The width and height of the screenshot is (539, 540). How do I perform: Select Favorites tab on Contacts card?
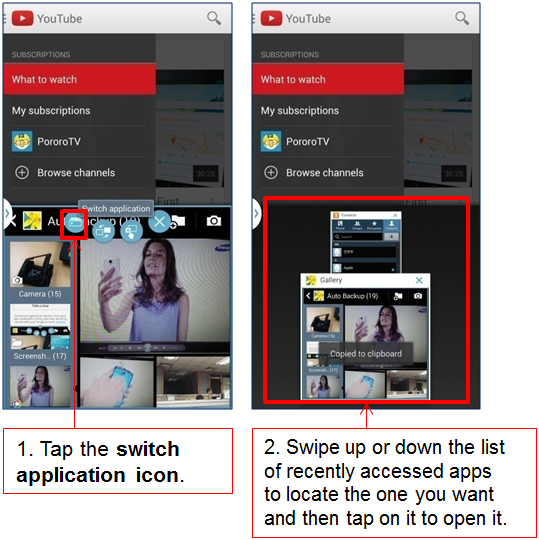click(x=374, y=226)
